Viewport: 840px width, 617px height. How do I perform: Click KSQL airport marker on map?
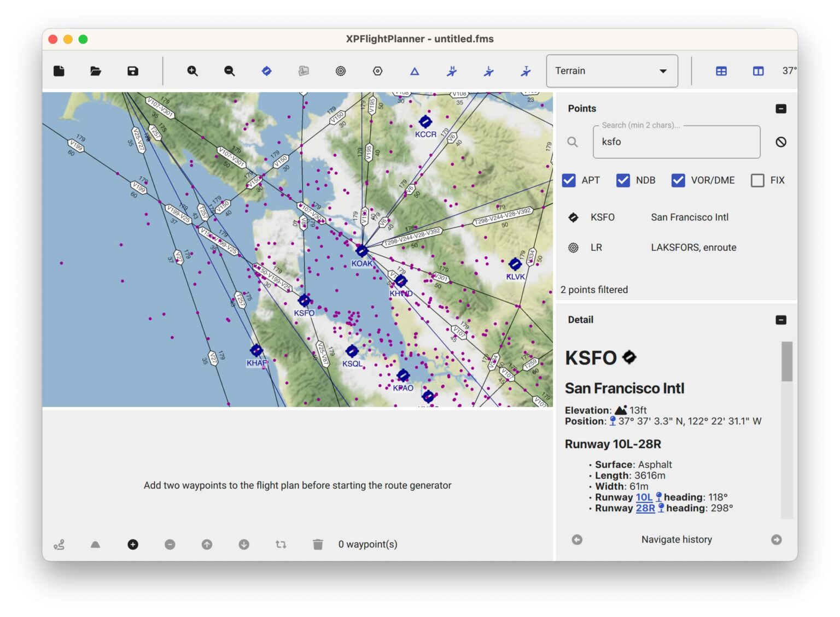pos(352,351)
